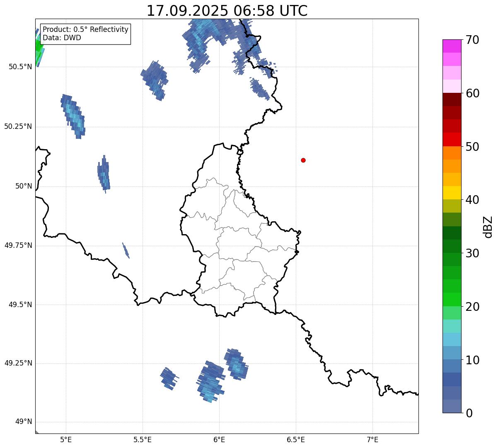Click the 6°E longitude label
Image resolution: width=498 pixels, height=448 pixels.
point(219,439)
